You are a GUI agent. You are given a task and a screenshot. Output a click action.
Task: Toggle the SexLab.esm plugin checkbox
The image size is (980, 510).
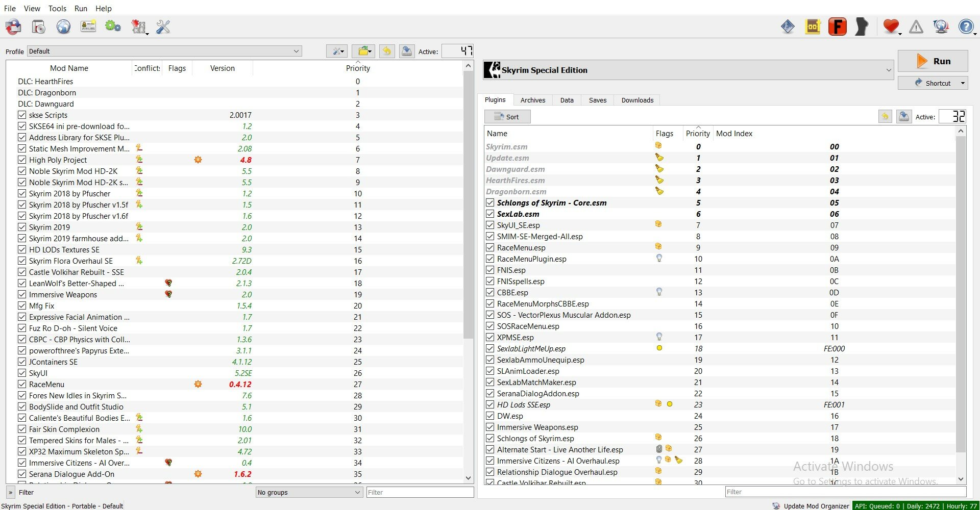tap(490, 214)
